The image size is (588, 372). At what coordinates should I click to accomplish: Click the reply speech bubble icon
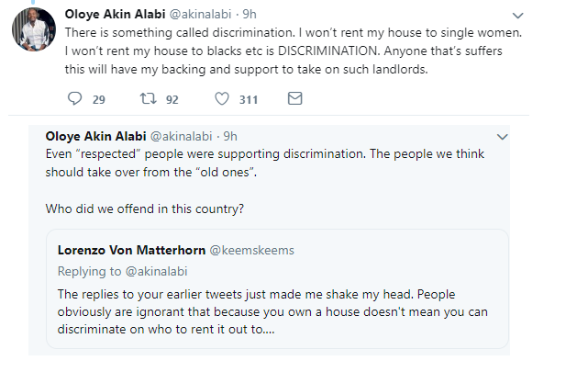(x=75, y=99)
